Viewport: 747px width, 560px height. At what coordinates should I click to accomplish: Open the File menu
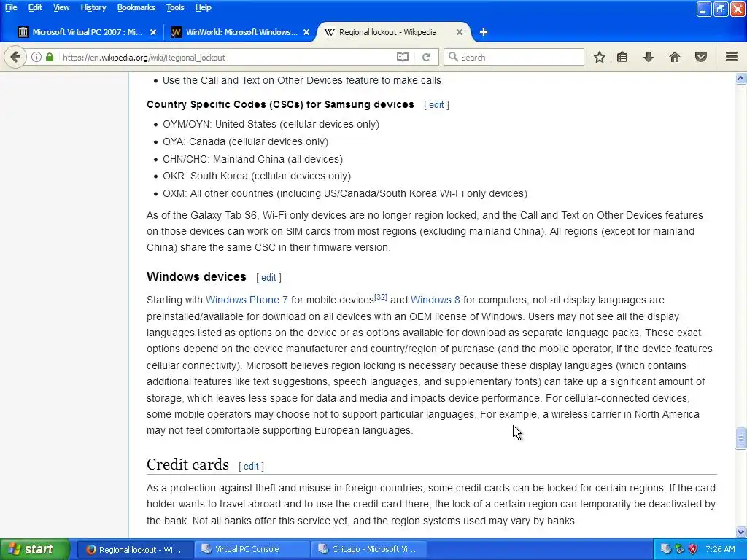tap(11, 7)
